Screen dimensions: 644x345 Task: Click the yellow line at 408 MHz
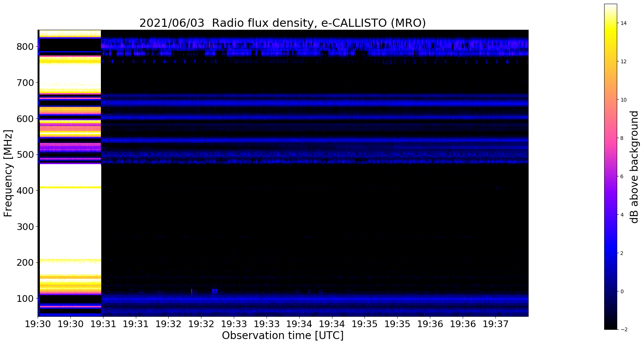coord(70,187)
